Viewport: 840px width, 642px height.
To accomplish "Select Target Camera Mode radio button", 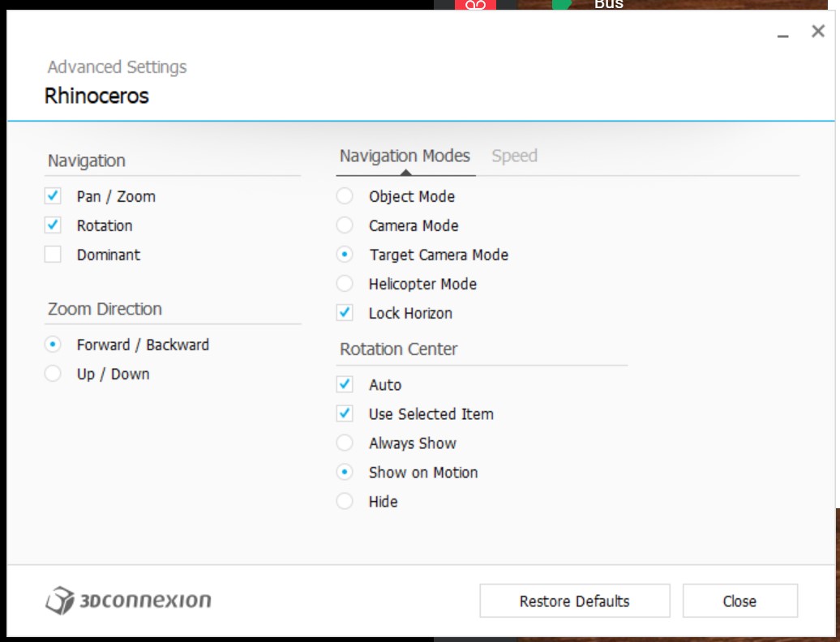I will (345, 255).
